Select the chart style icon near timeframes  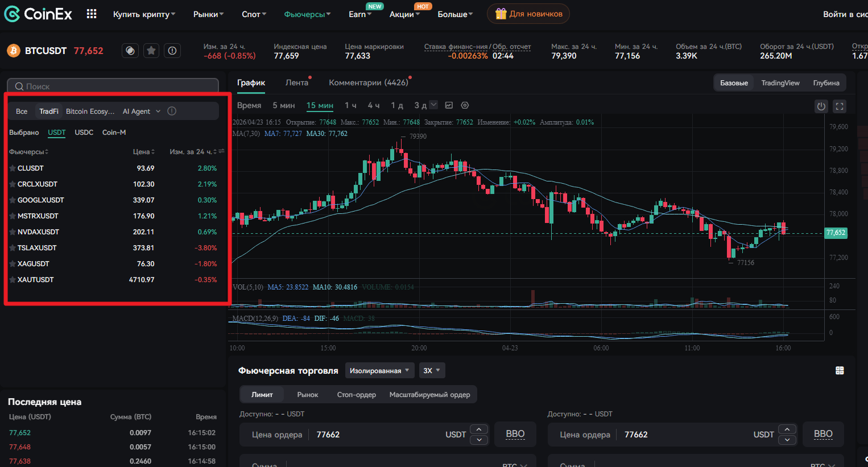pos(449,105)
